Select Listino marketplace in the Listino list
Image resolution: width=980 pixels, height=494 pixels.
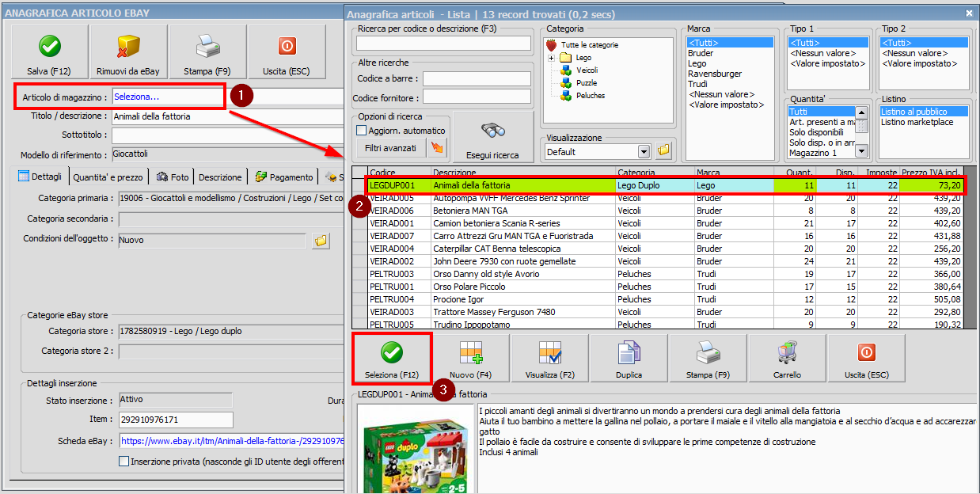click(917, 122)
